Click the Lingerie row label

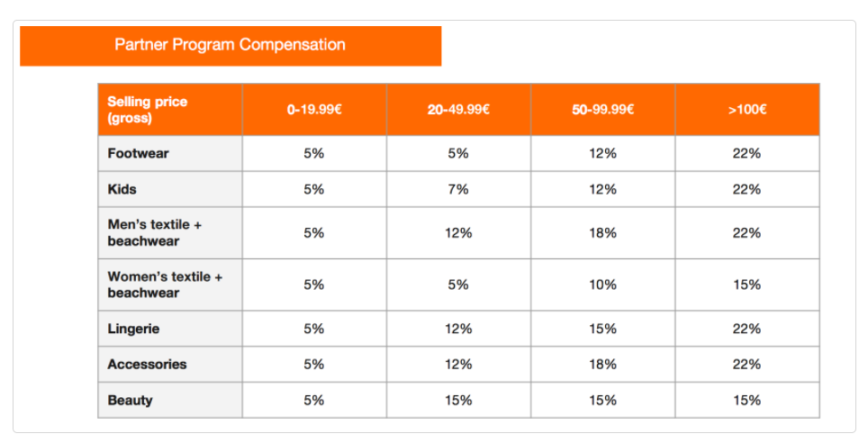pyautogui.click(x=133, y=329)
